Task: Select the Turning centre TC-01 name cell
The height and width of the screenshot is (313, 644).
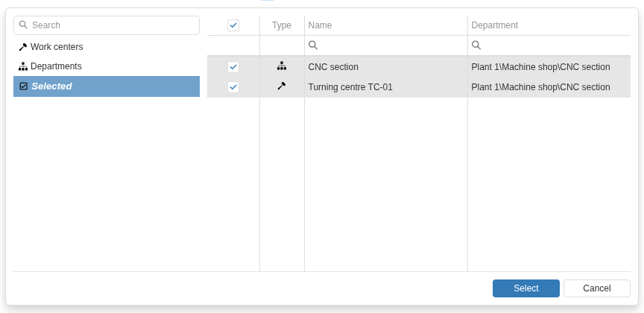Action: (386, 87)
